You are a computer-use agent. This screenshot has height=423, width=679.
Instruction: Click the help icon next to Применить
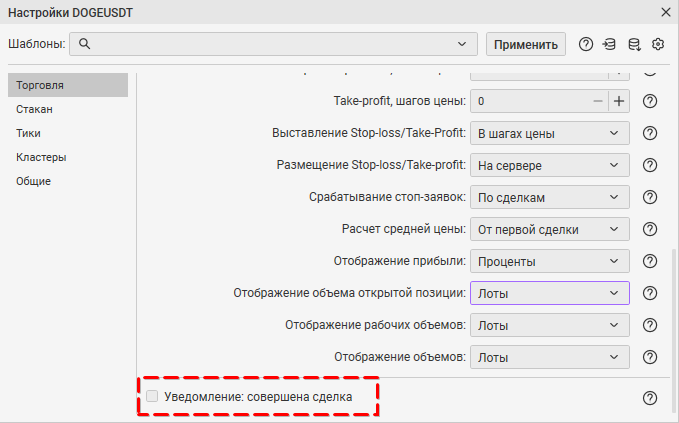tap(586, 44)
